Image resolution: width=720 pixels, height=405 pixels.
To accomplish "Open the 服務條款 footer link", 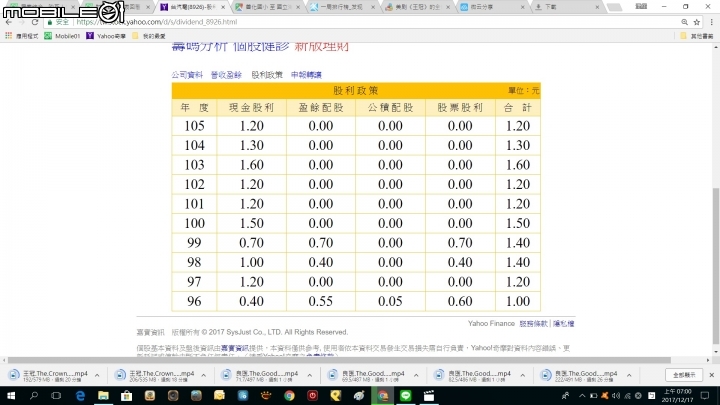I will pos(533,323).
